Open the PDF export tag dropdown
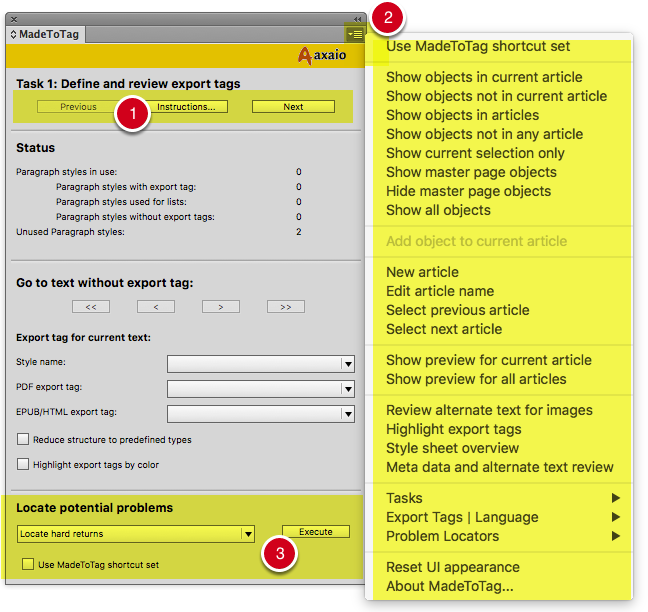Image resolution: width=648 pixels, height=612 pixels. tap(261, 389)
